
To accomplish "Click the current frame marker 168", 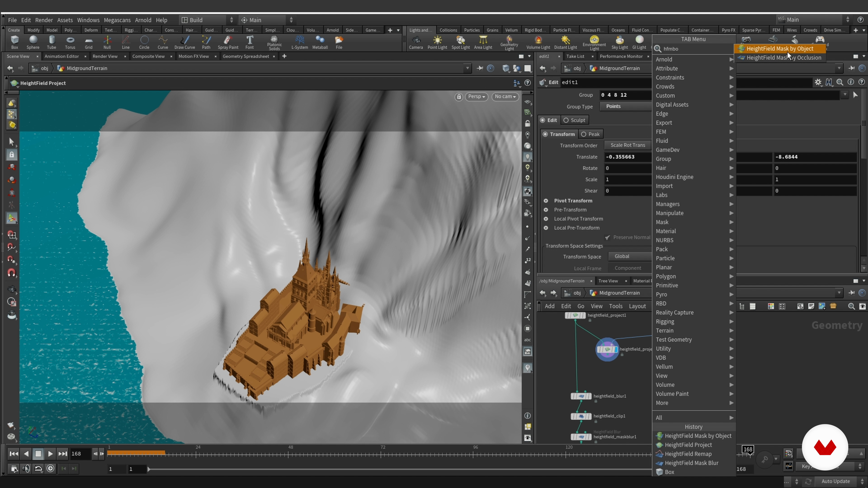I will 748,450.
